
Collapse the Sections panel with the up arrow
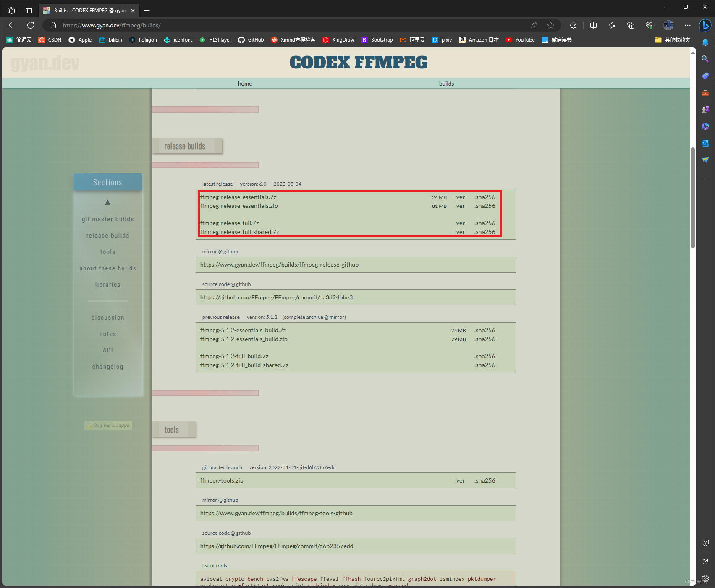coord(107,202)
